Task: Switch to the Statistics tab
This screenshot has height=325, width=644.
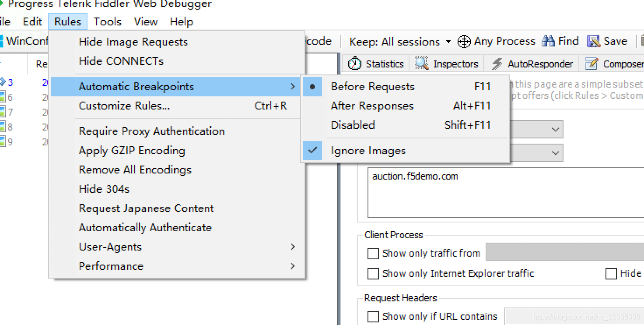Action: [376, 64]
